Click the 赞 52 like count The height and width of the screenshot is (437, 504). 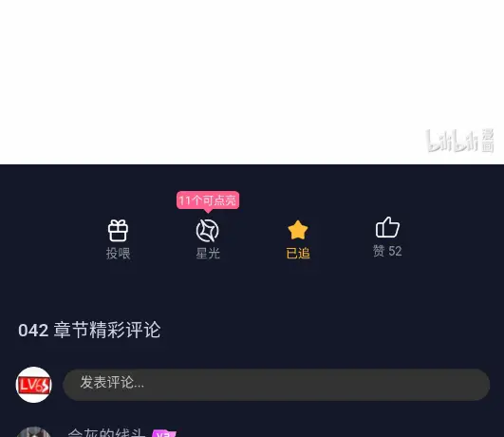coord(387,251)
